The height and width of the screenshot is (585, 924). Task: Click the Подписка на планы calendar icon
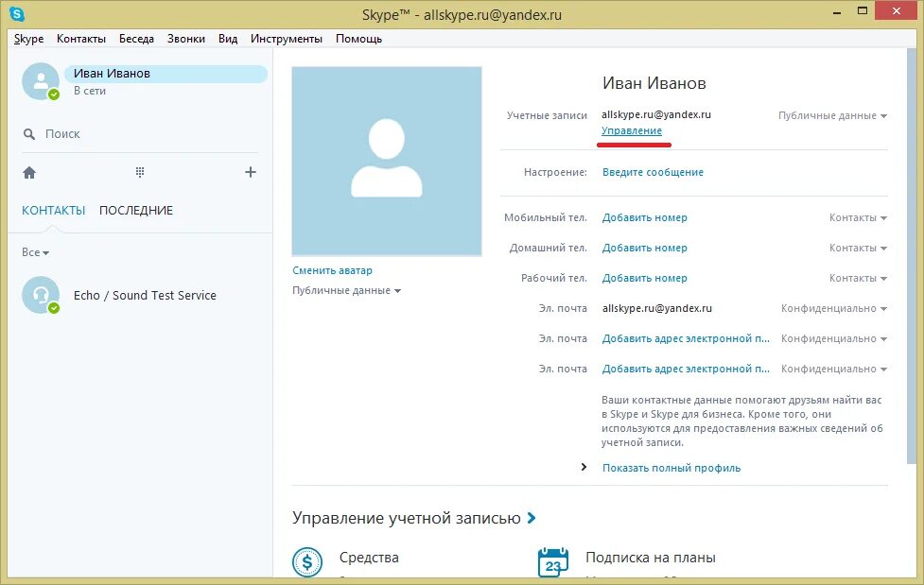coord(552,561)
